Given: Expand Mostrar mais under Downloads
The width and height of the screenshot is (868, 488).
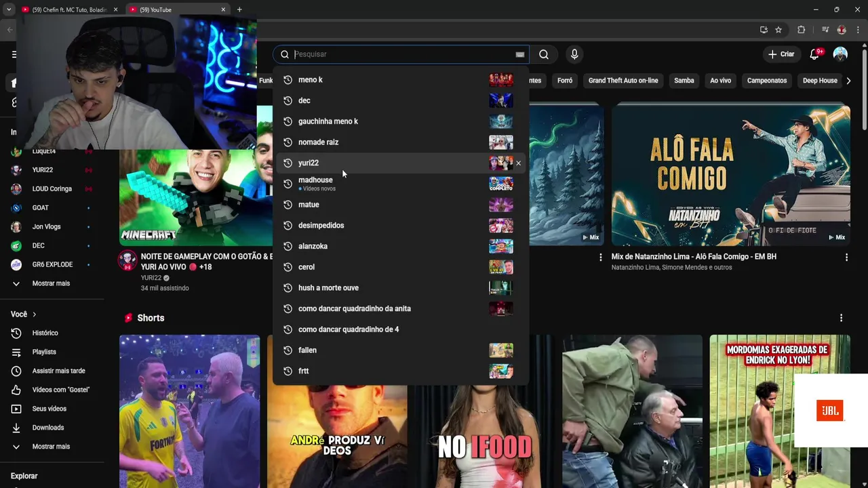Looking at the screenshot, I should (52, 447).
